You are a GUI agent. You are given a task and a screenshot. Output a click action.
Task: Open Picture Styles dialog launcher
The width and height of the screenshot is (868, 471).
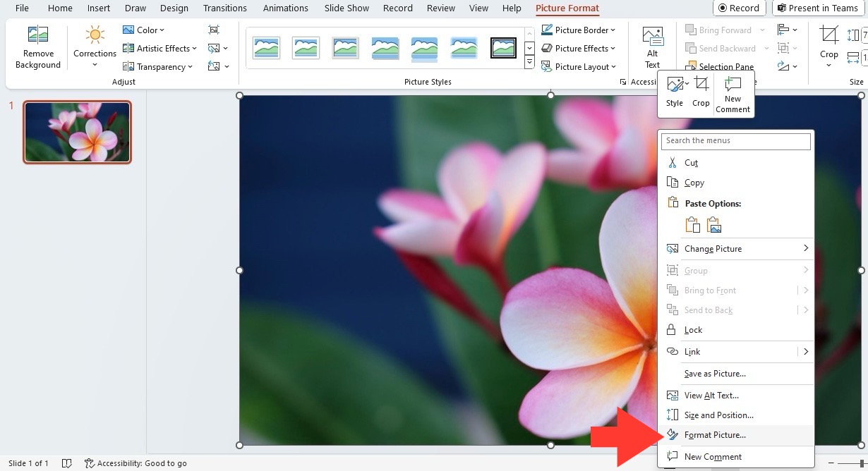622,82
